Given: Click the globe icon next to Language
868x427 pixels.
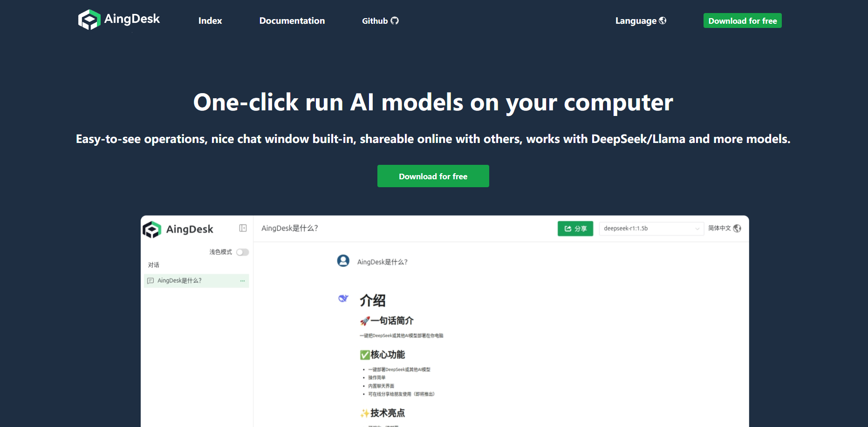Looking at the screenshot, I should tap(663, 20).
